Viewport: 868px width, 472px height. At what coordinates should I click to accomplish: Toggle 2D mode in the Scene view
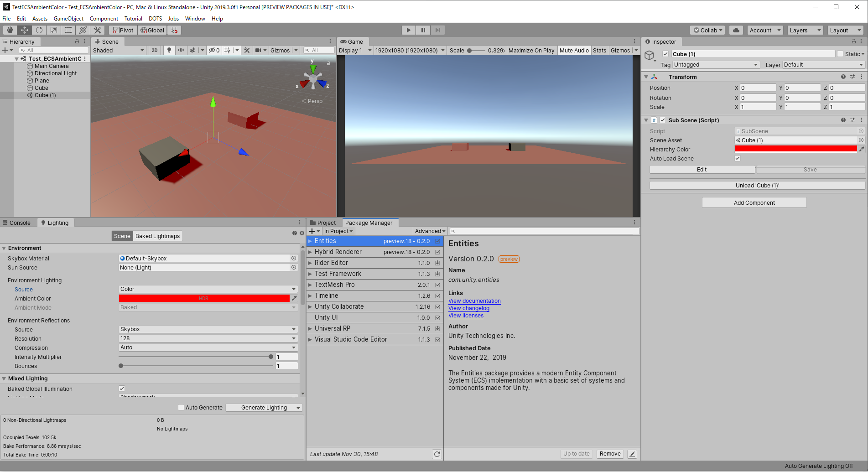coord(155,50)
